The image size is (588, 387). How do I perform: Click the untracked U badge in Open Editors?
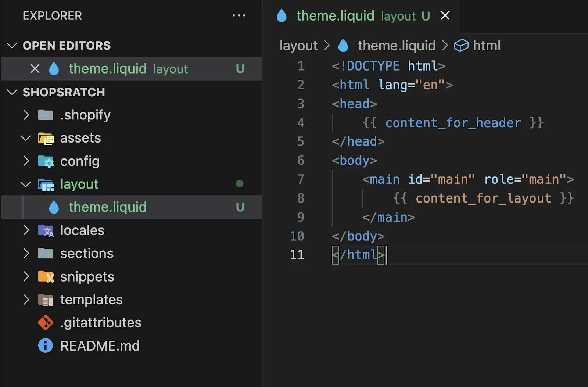(240, 69)
